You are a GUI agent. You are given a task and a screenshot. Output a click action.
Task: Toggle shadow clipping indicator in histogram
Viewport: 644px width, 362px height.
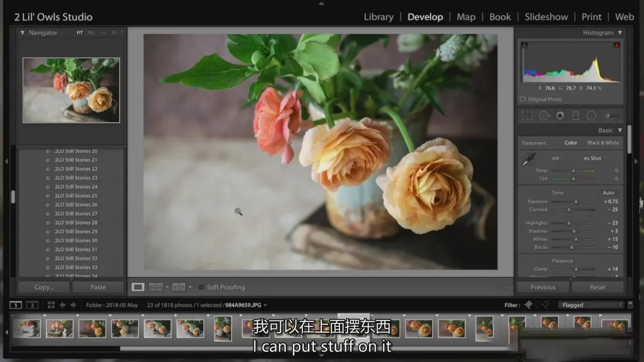click(x=525, y=45)
